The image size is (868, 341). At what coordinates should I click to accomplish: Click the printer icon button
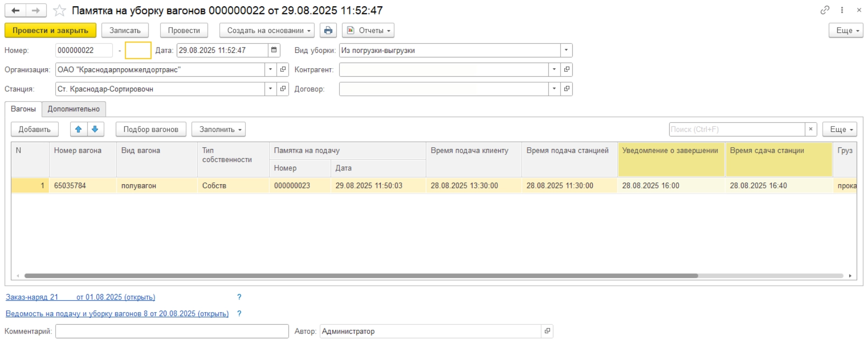pos(328,30)
